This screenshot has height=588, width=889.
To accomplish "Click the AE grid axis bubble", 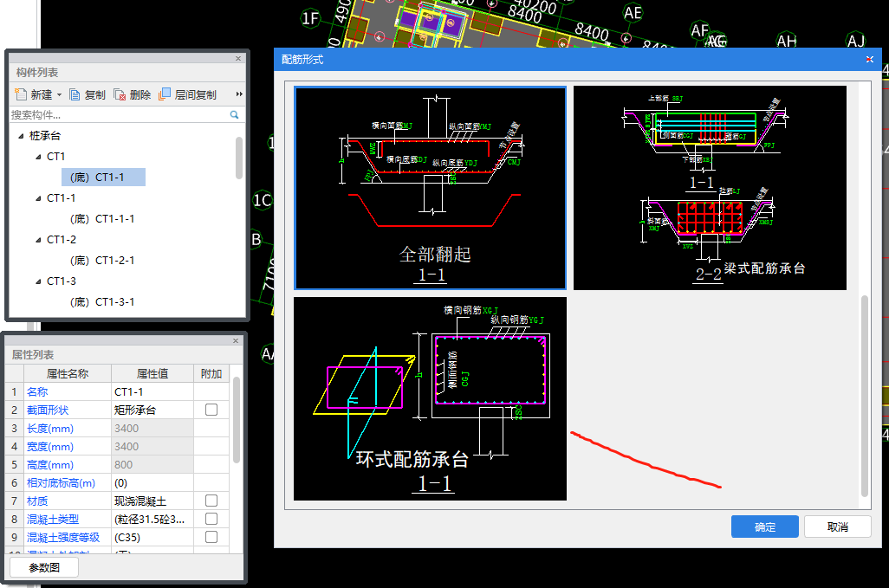I will pos(633,13).
